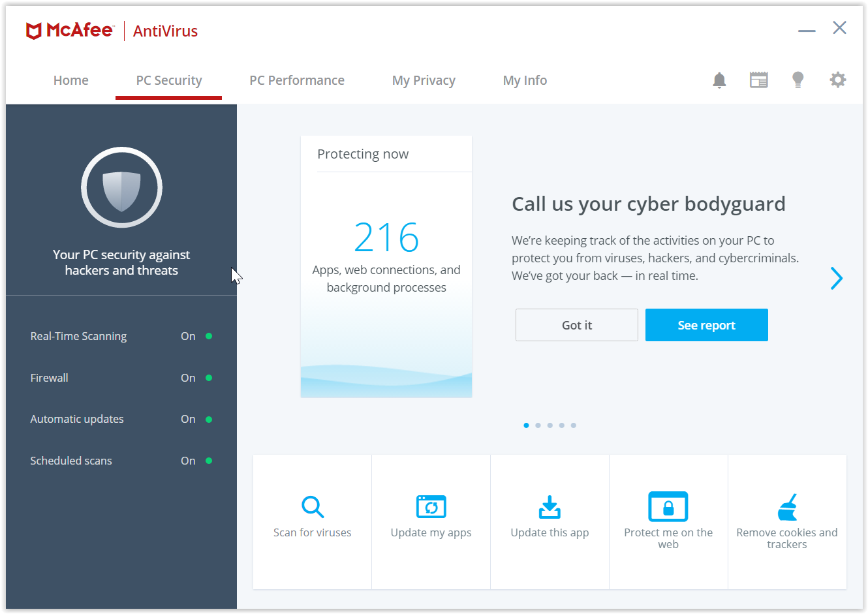Click the Update this app download icon
Image resolution: width=868 pixels, height=614 pixels.
[550, 507]
